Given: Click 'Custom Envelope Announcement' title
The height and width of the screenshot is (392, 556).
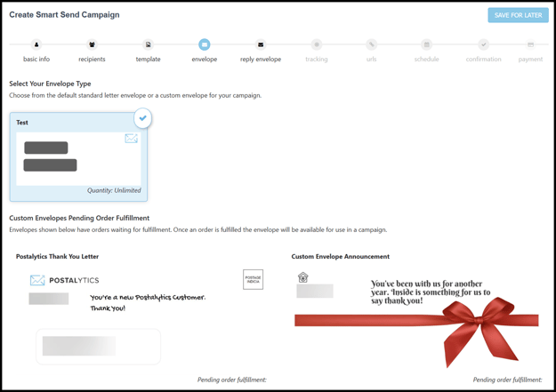Looking at the screenshot, I should [341, 256].
